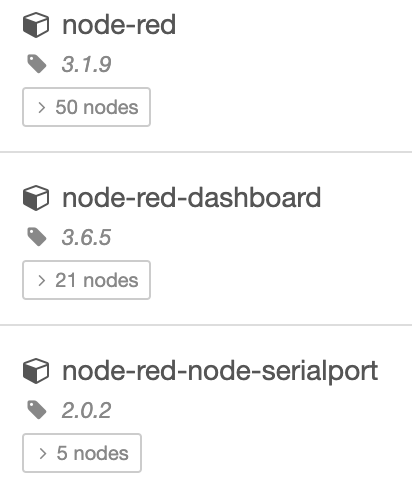412x492 pixels.
Task: Click the chevron arrow next to 5 nodes
Action: click(42, 454)
